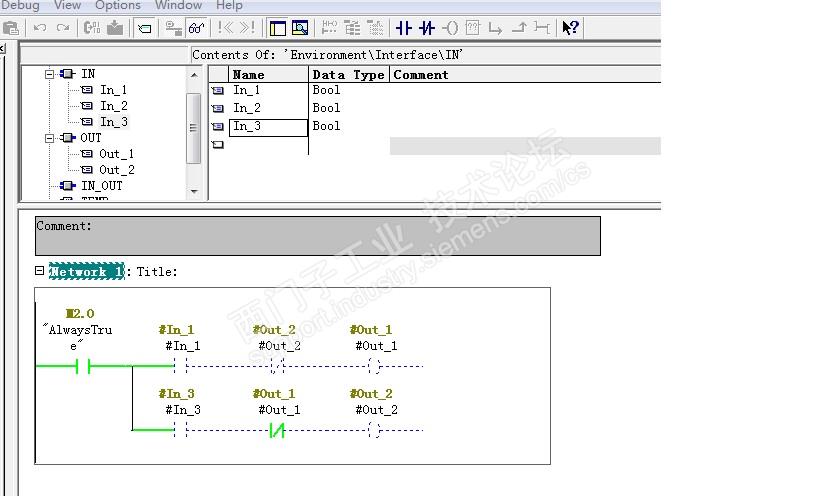Collapse the OUT interface tree node

pos(50,138)
